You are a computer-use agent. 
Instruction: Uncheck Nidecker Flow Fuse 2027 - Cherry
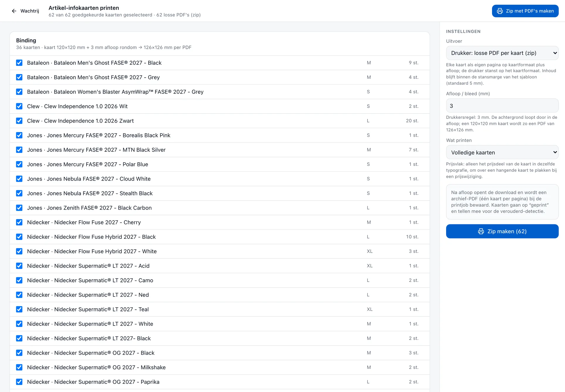[19, 222]
